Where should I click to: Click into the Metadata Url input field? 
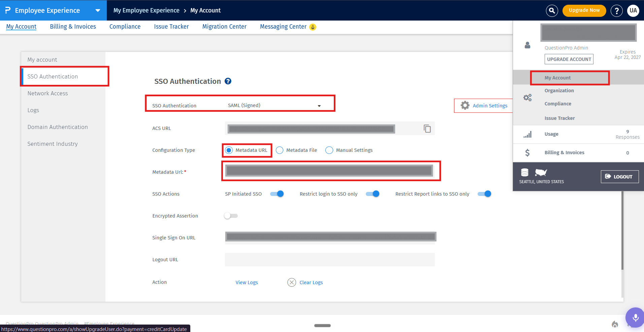[x=330, y=171]
